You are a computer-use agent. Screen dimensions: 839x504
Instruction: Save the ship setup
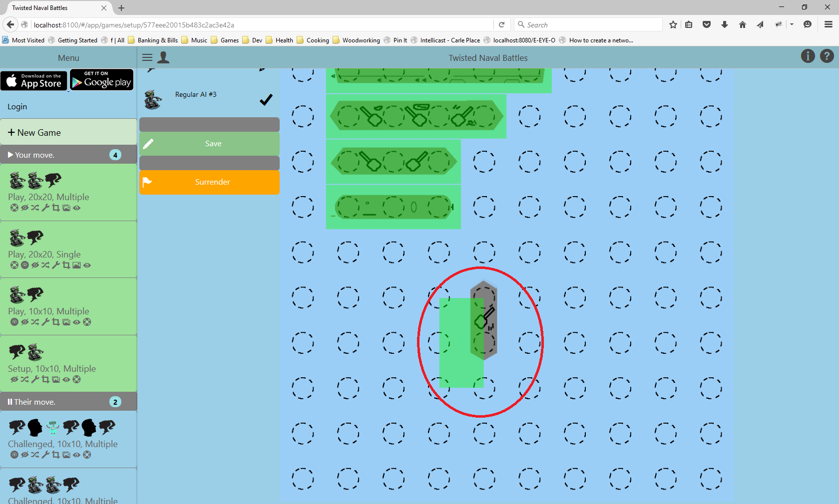(x=209, y=144)
